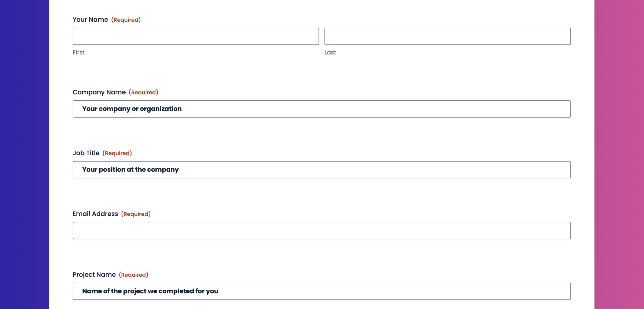Click the pink background right of form
Image resolution: width=644 pixels, height=309 pixels.
coord(619,154)
